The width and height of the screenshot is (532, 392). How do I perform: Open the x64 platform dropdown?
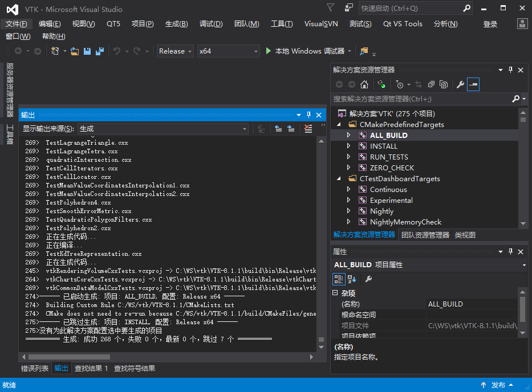coord(228,51)
